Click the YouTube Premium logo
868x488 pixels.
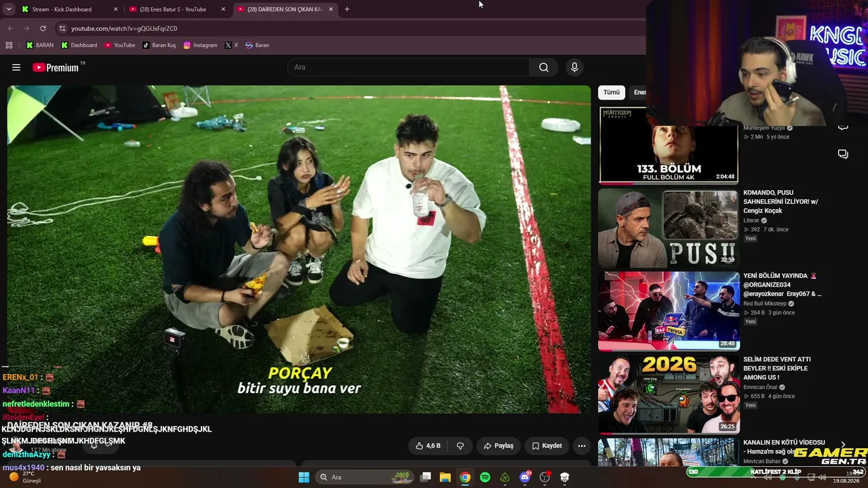56,67
